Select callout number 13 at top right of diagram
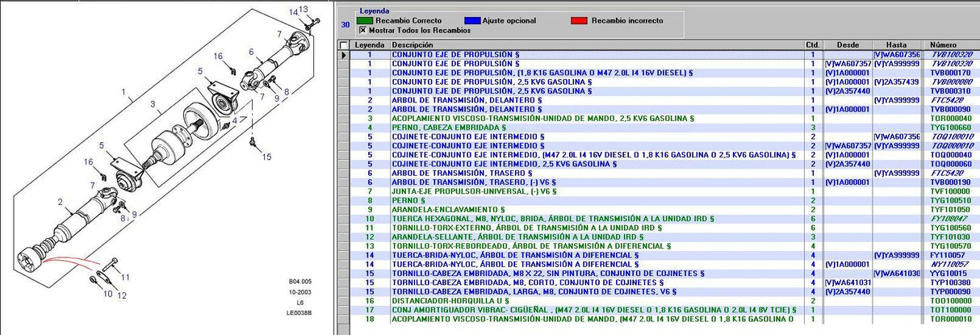Viewport: 980px width, 335px height. 304,9
